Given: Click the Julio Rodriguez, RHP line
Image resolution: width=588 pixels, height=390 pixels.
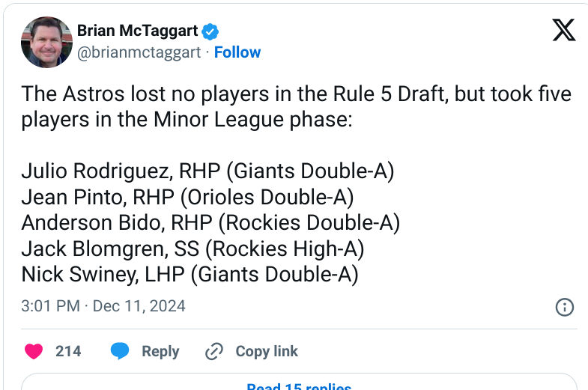Looking at the screenshot, I should point(207,171).
